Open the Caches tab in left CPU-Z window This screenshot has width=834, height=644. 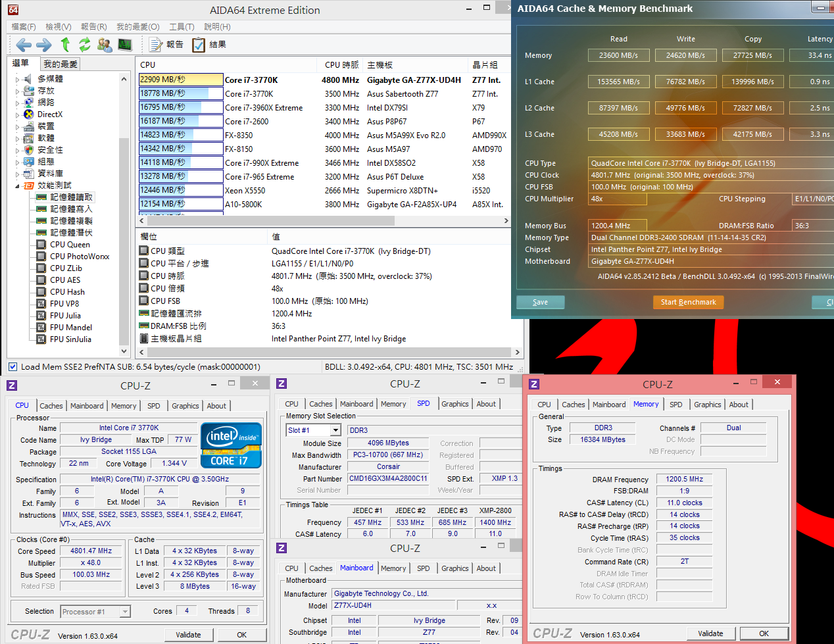click(x=51, y=406)
